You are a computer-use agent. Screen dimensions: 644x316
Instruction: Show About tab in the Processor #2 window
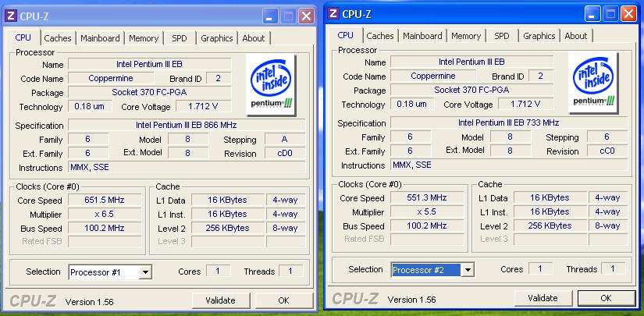576,36
